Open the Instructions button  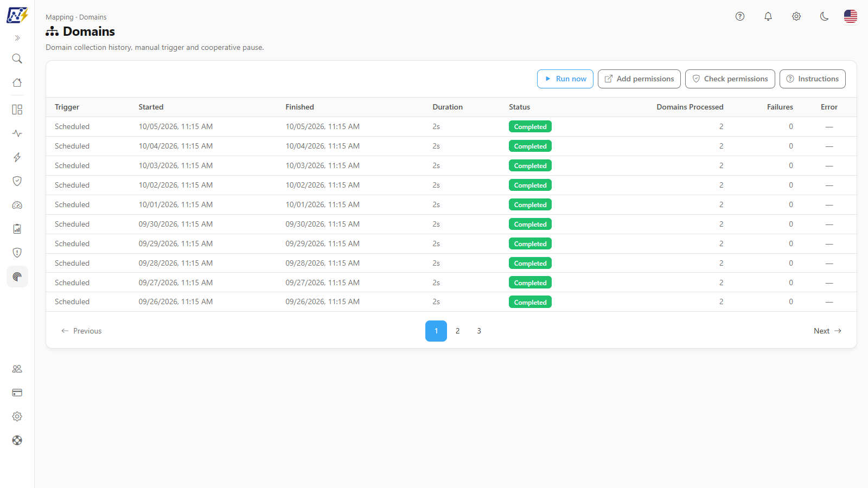click(x=813, y=79)
